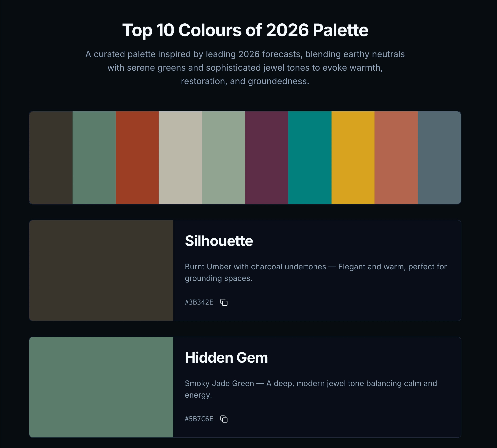The height and width of the screenshot is (448, 497).
Task: Choose the beige palette strip swatch
Action: 180,157
